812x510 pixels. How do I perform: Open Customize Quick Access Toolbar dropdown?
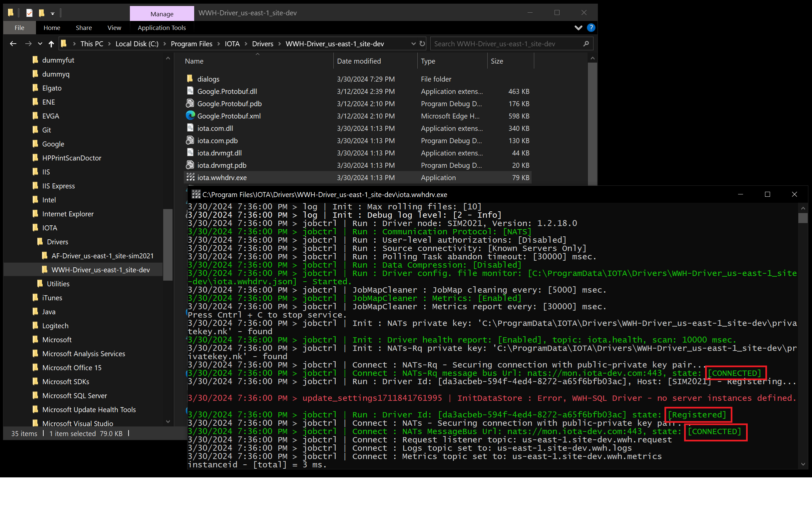53,14
